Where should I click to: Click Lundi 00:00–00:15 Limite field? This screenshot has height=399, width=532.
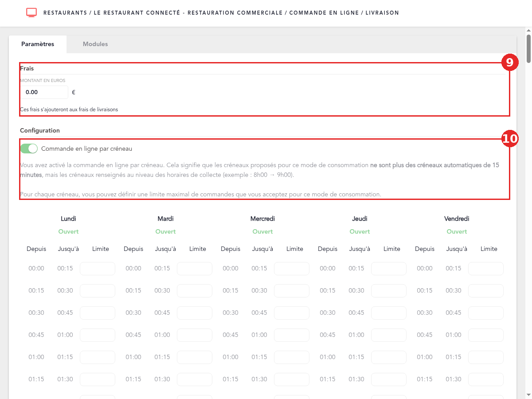(x=98, y=269)
